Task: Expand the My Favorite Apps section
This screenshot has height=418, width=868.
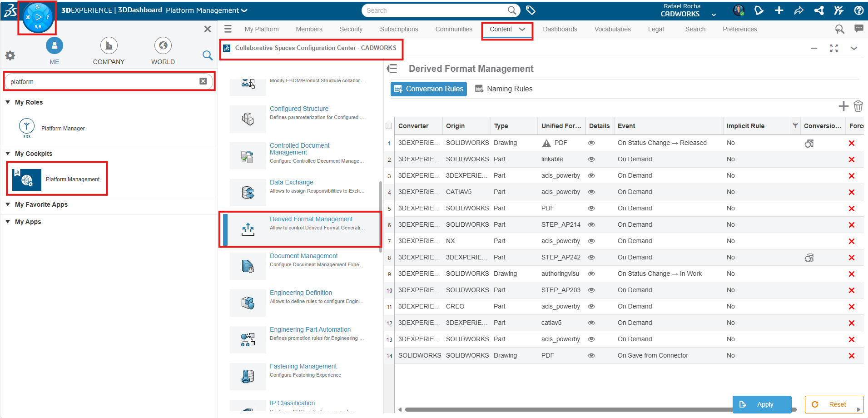Action: click(8, 204)
